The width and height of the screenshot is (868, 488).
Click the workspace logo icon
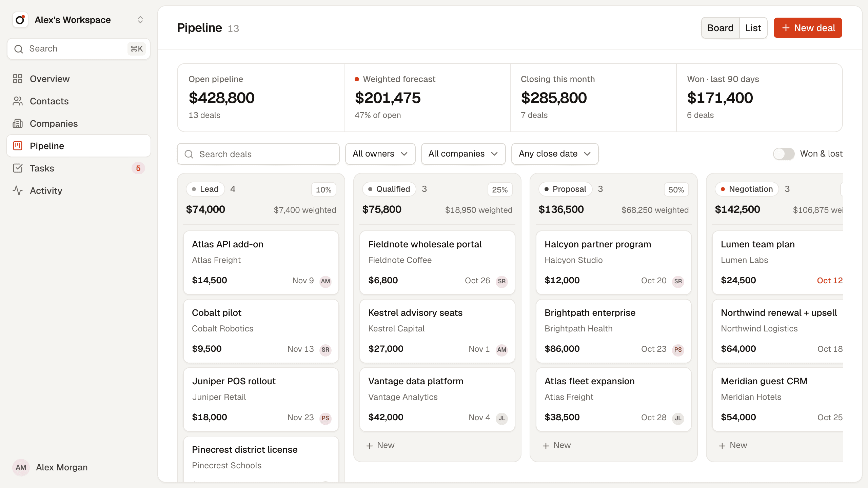click(20, 20)
